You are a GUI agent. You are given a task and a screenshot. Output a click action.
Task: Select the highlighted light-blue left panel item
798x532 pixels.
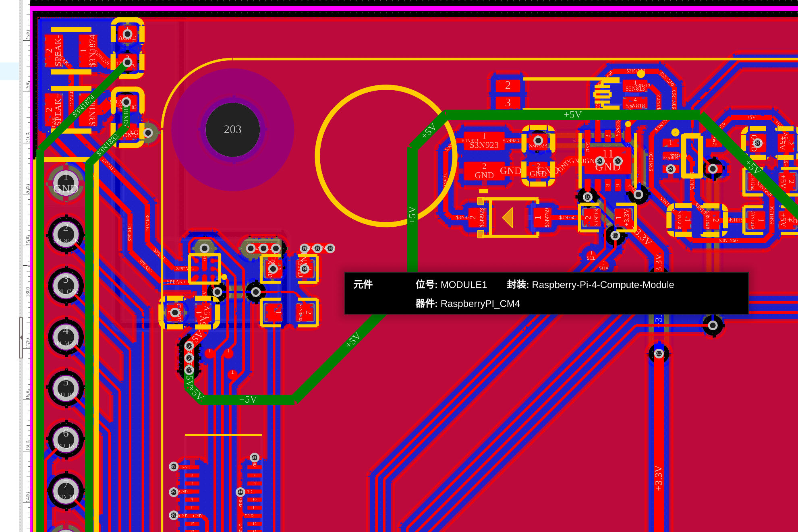point(9,71)
